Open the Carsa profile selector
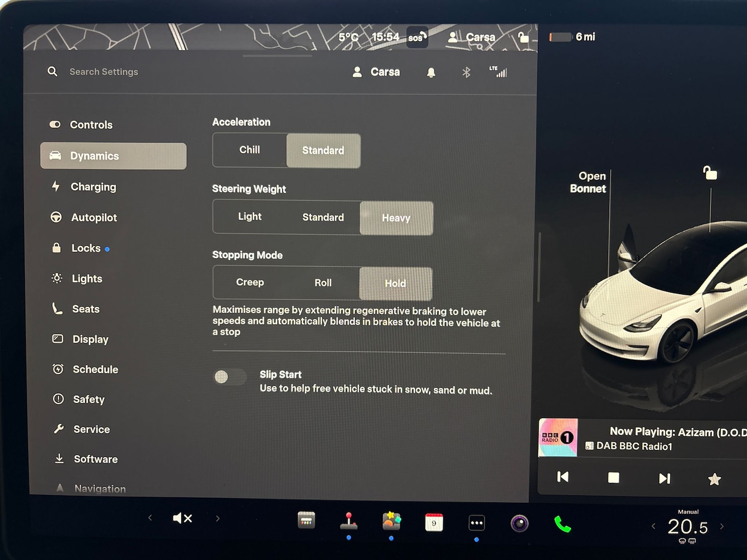This screenshot has width=747, height=560. tap(376, 72)
